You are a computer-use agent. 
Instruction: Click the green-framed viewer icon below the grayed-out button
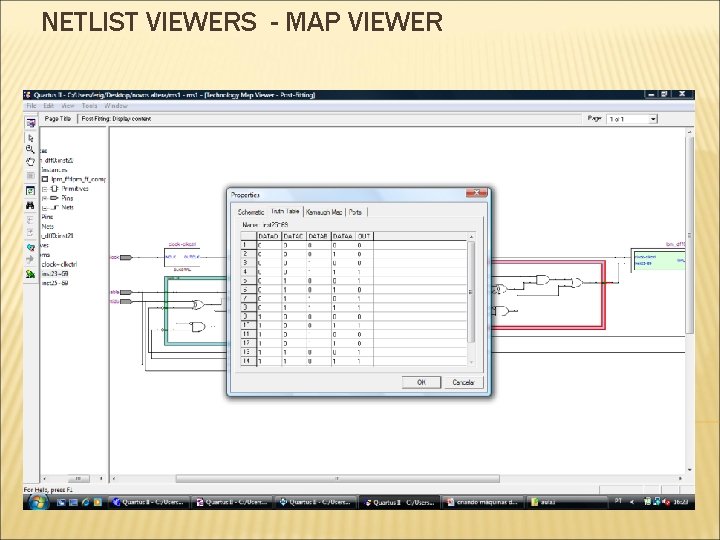coord(30,191)
